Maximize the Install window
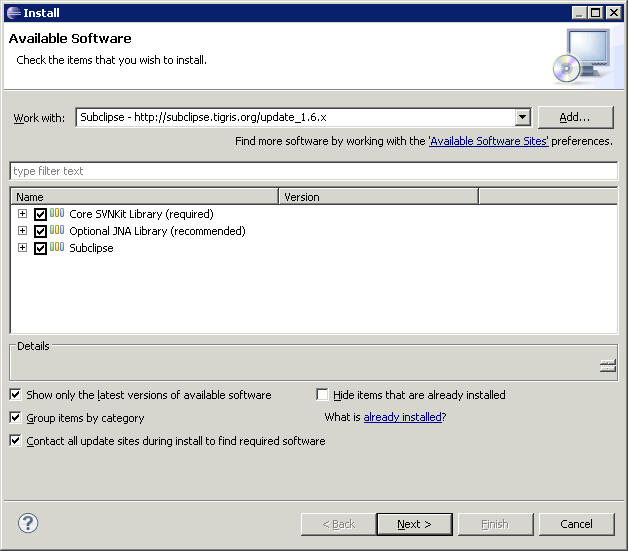Image resolution: width=628 pixels, height=551 pixels. [596, 13]
